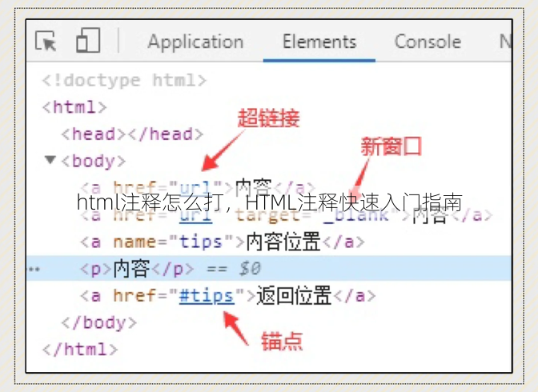
Task: Select the a name="tips" row
Action: click(x=223, y=242)
